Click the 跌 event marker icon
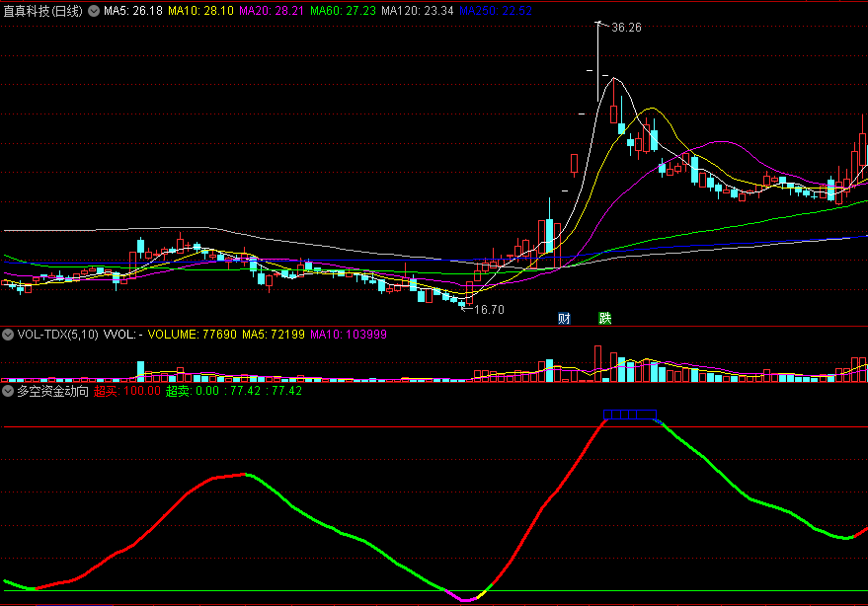868x606 pixels. coord(605,318)
